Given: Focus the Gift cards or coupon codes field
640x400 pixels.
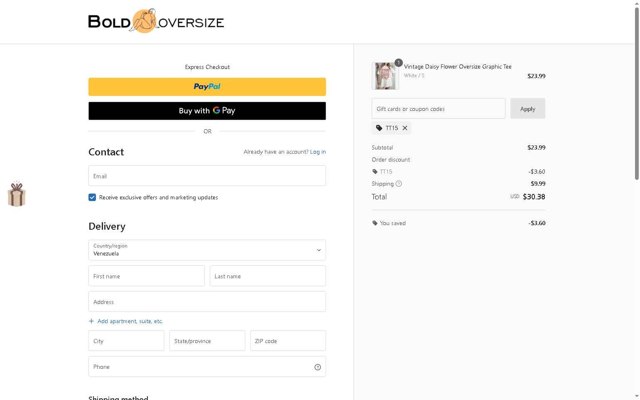Looking at the screenshot, I should point(438,109).
